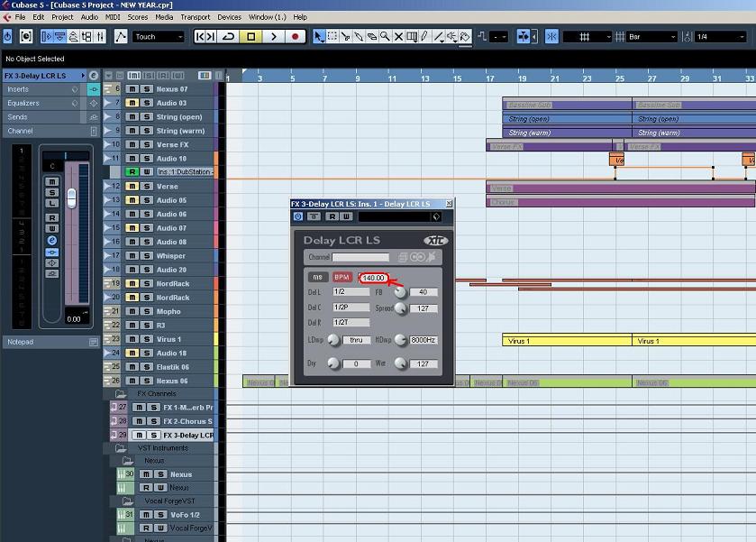756x542 pixels.
Task: Select the Line tool in toolbar
Action: pos(438,37)
